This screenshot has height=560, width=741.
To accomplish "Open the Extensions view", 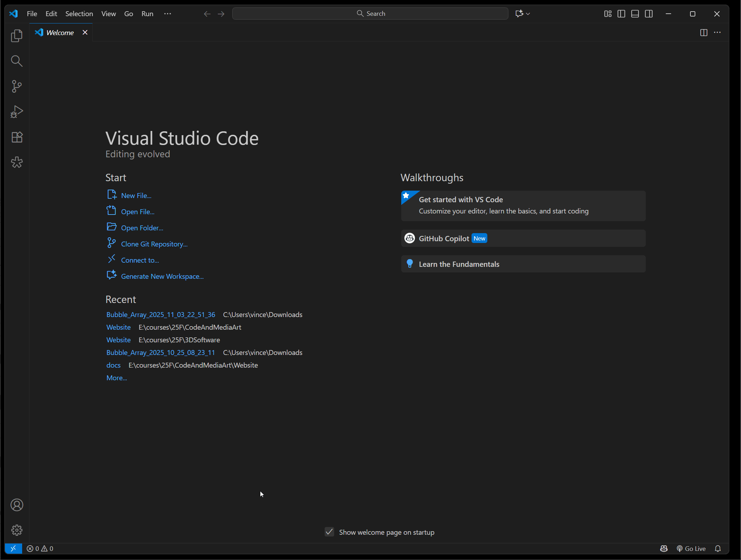I will coord(17,137).
